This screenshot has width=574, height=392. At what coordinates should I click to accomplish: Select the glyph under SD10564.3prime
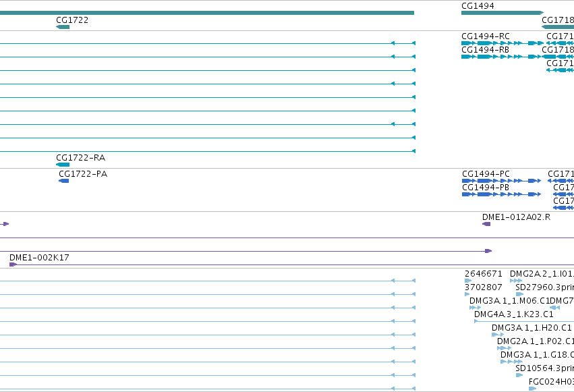coord(519,375)
